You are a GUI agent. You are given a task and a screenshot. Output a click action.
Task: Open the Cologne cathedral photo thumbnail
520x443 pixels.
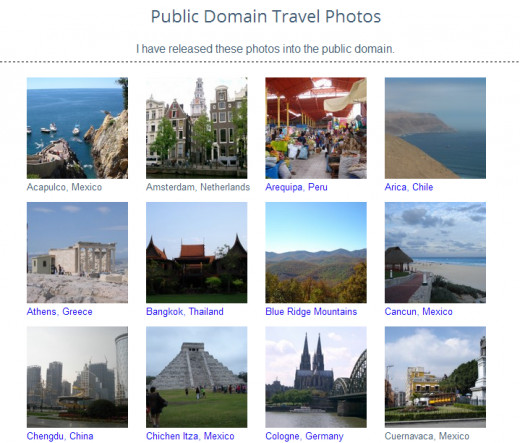(316, 377)
